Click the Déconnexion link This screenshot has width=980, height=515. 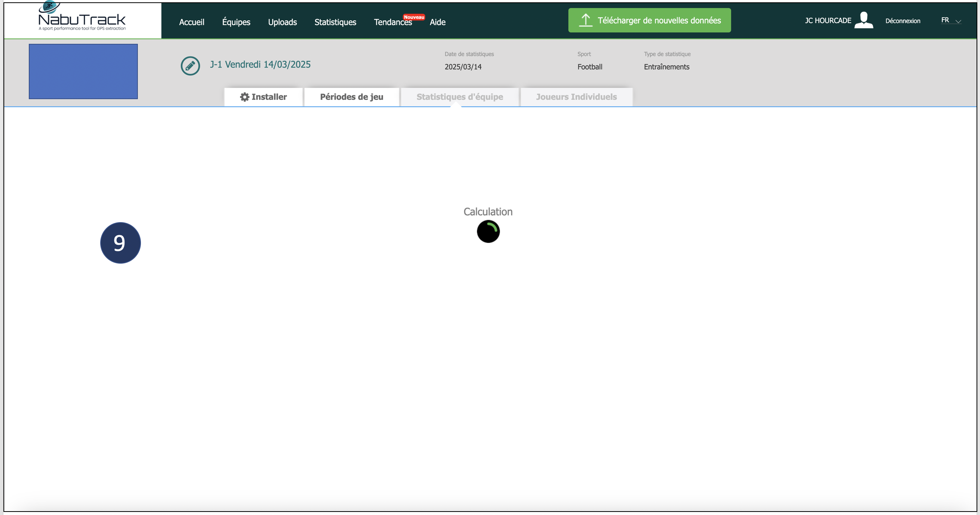coord(902,21)
